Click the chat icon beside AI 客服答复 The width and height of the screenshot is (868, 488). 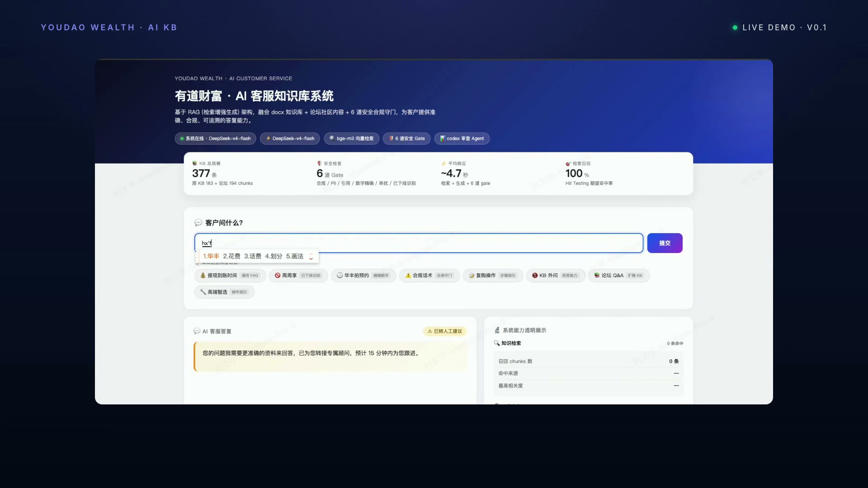197,331
